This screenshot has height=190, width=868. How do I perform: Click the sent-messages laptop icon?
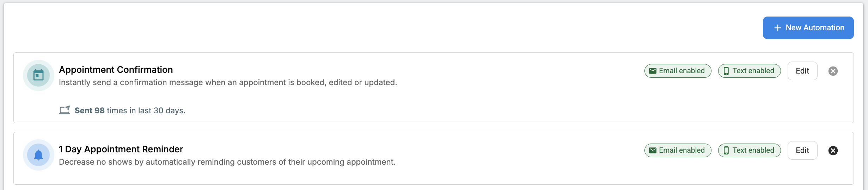pyautogui.click(x=65, y=110)
